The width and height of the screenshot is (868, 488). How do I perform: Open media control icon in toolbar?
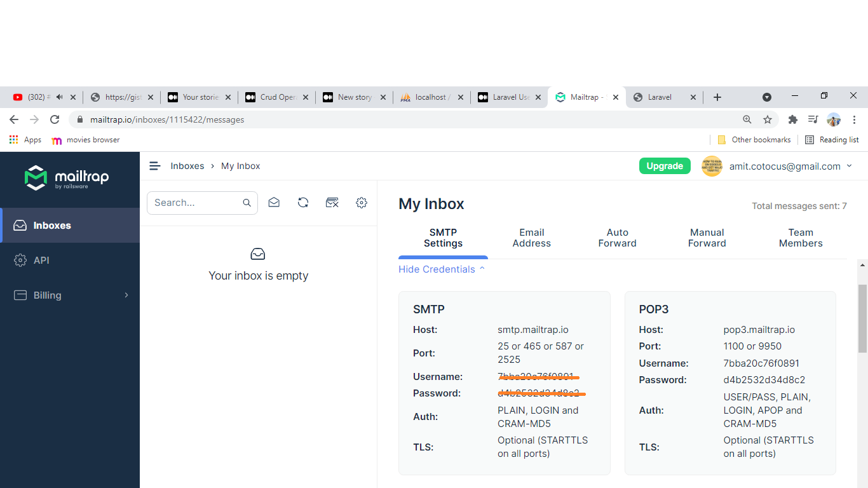813,119
